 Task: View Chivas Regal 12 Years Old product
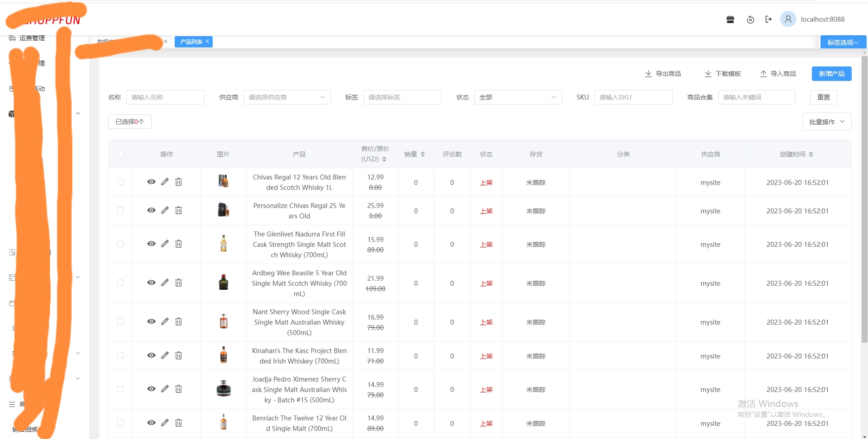(151, 182)
